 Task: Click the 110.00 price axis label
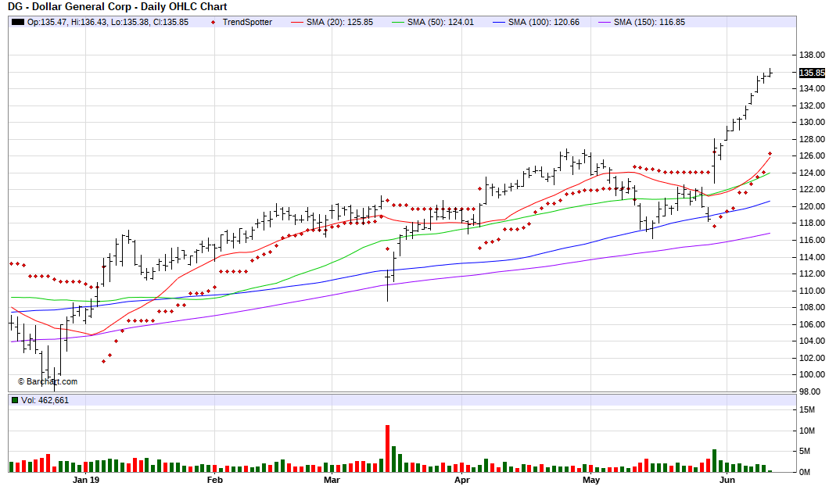click(x=812, y=291)
